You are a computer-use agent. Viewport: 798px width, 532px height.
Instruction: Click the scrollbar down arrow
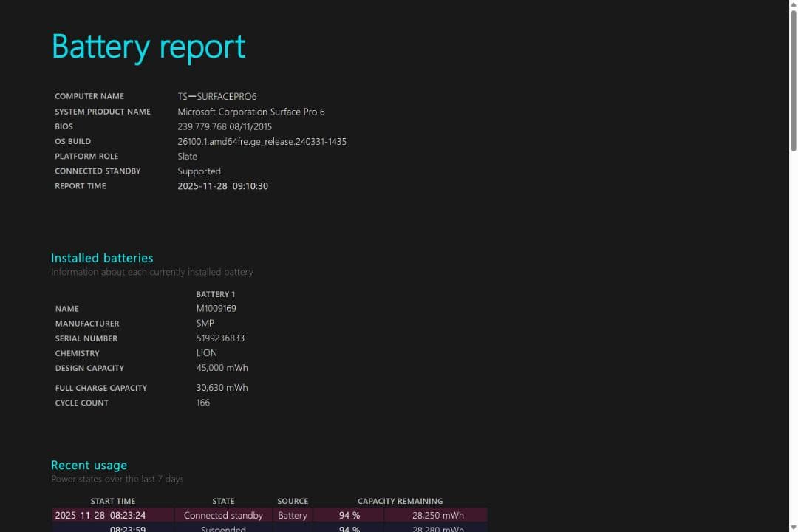click(x=793, y=526)
